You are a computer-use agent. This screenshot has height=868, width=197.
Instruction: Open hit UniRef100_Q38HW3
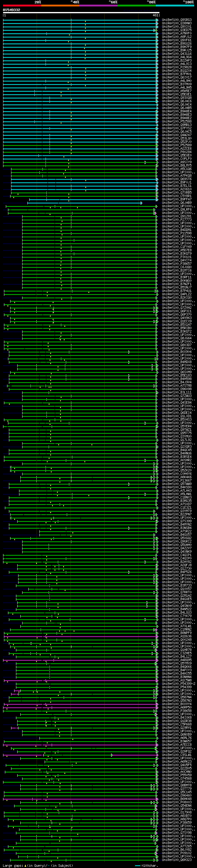coord(177,23)
